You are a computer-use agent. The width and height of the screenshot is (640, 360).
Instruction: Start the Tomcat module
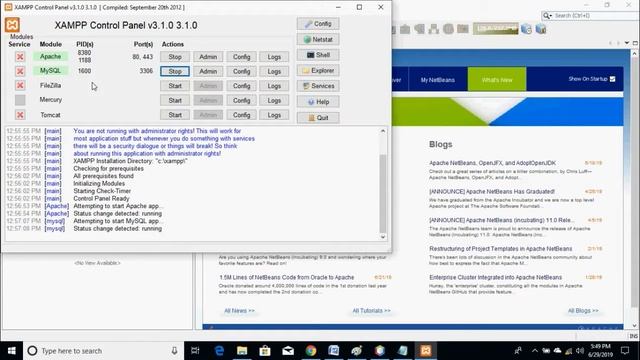[x=175, y=115]
